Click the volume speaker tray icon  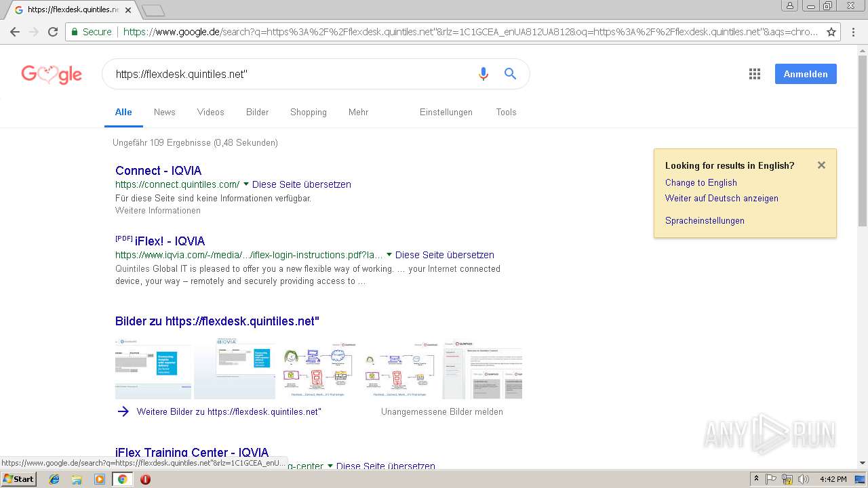(803, 479)
